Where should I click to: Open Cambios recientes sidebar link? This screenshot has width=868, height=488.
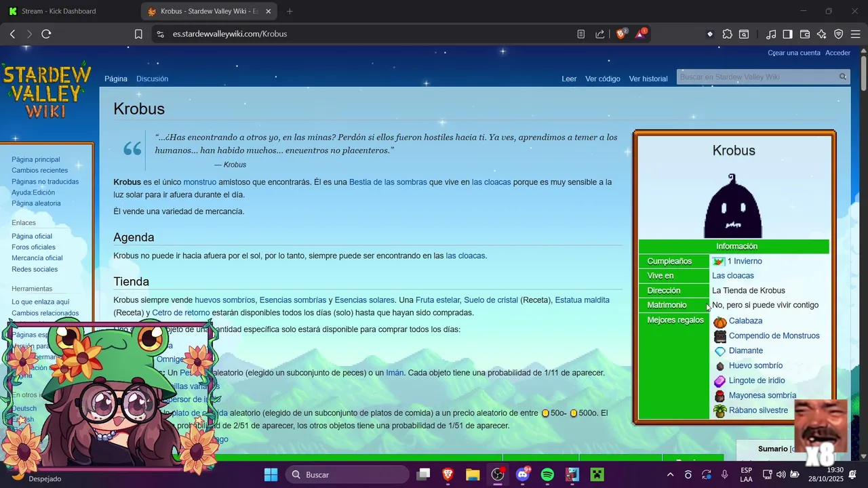(x=39, y=170)
